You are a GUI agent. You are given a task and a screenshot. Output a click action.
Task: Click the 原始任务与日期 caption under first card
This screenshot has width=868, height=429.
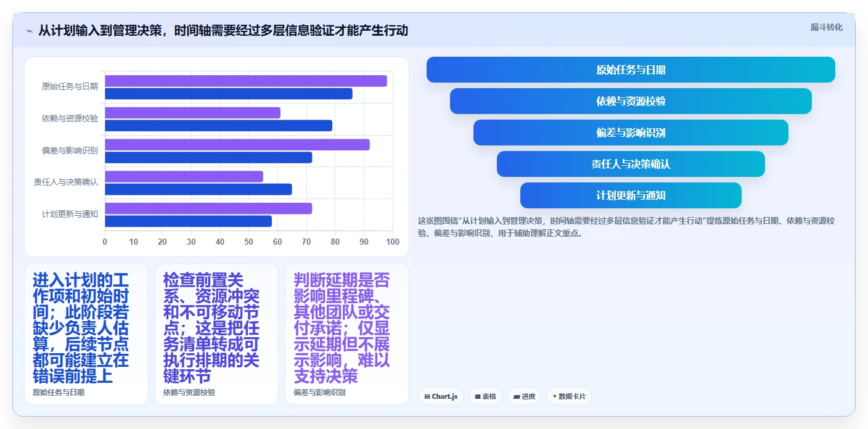pos(59,392)
